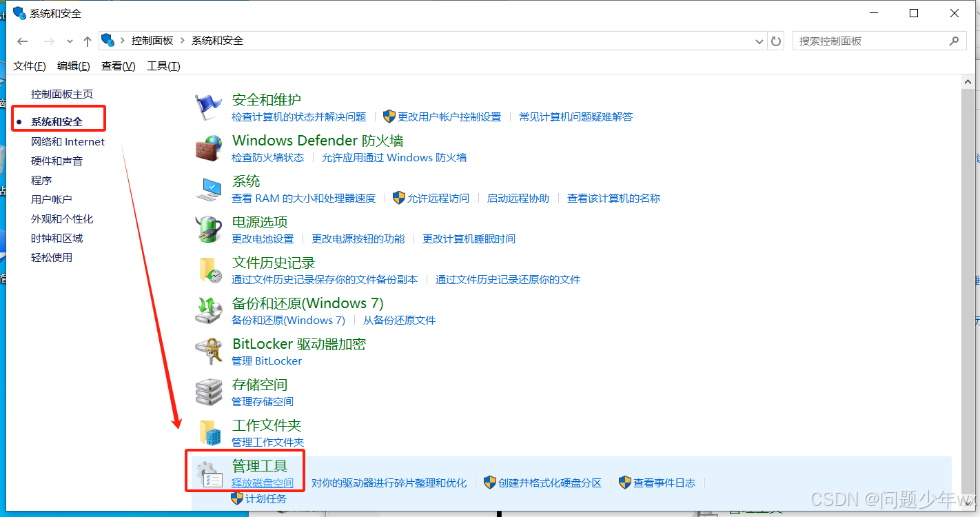Screen dimensions: 980x517
Task: Open 管理 BitLocker link
Action: [267, 361]
